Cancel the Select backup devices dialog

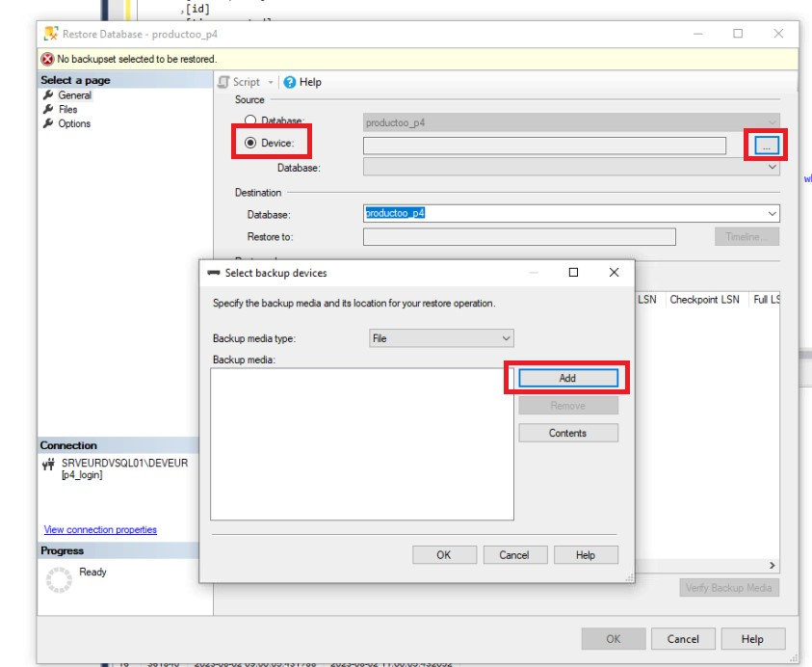[513, 554]
